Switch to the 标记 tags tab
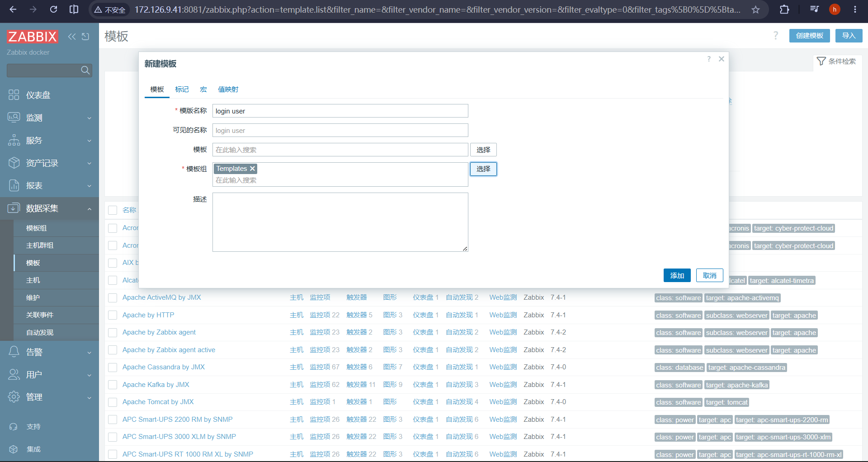This screenshot has height=462, width=868. tap(182, 90)
